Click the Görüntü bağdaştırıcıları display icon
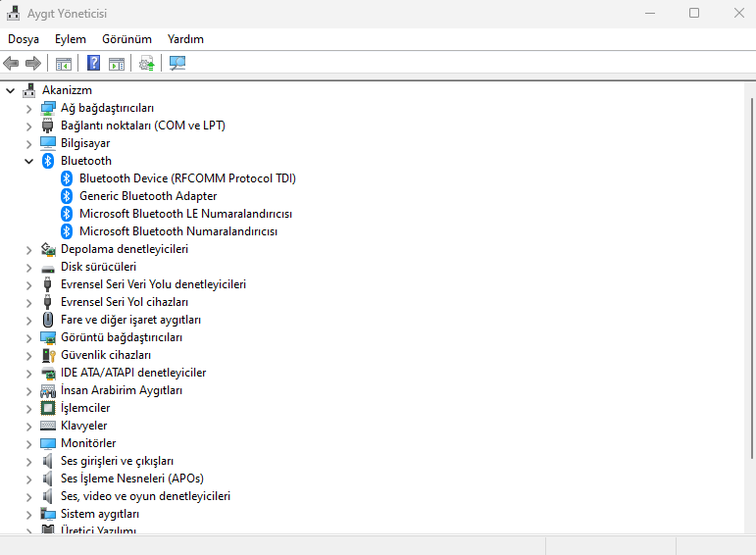Viewport: 756px width, 555px height. pos(48,337)
